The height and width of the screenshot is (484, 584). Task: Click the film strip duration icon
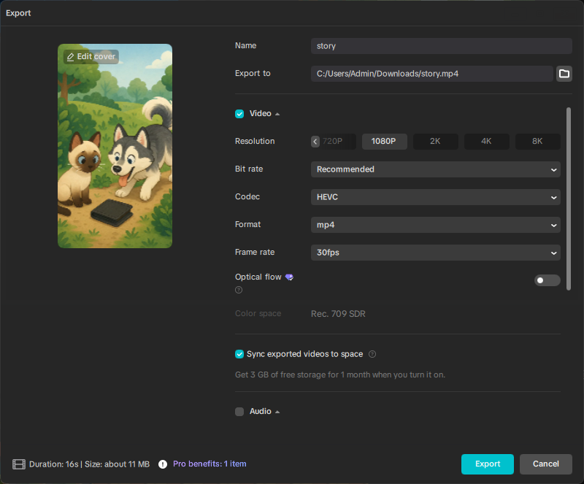(19, 464)
